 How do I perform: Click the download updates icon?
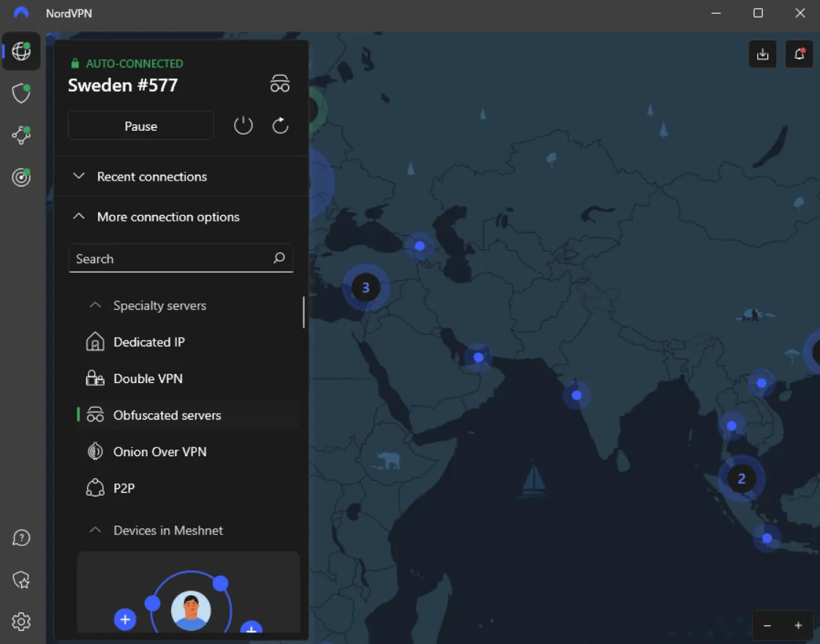pyautogui.click(x=763, y=54)
